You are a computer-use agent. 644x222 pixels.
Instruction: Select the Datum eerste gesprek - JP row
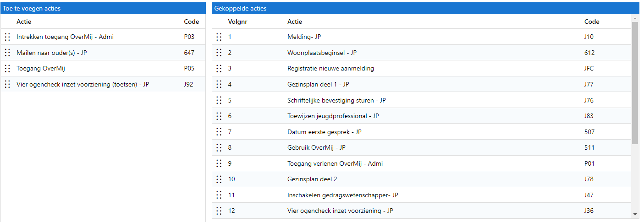325,132
